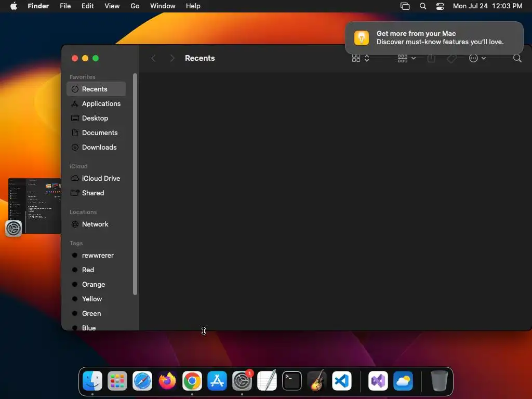The height and width of the screenshot is (399, 532).
Task: Click the yellow minimize window button
Action: click(85, 58)
